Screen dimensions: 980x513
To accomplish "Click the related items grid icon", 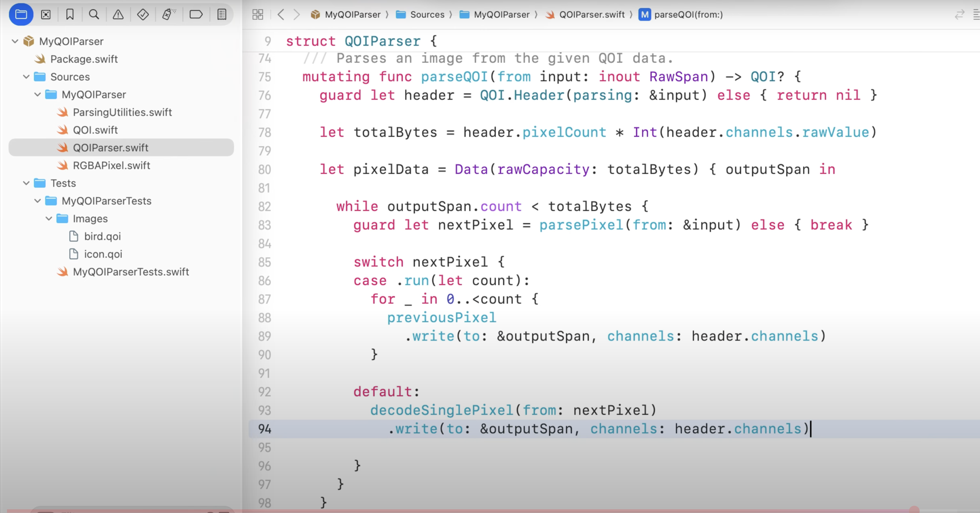I will [257, 15].
